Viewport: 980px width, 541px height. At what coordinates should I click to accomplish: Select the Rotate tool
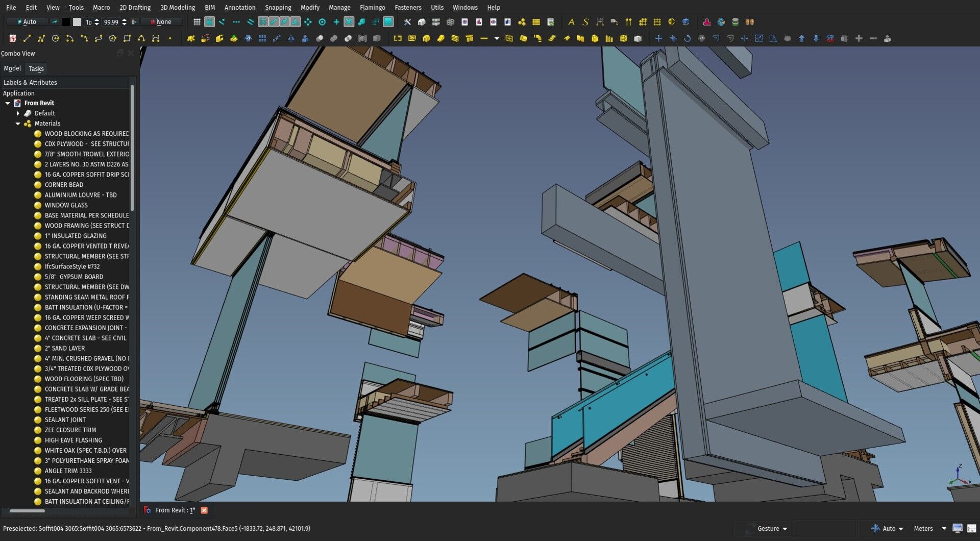click(688, 38)
